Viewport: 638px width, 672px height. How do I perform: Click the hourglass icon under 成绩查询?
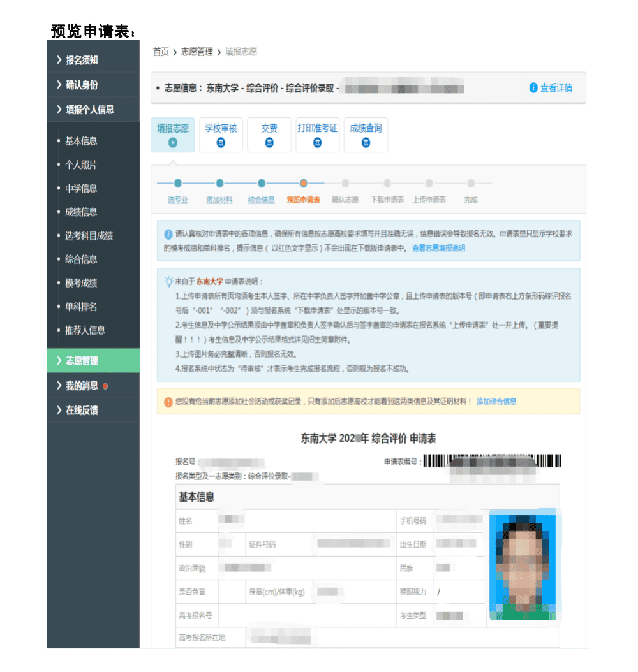click(366, 143)
